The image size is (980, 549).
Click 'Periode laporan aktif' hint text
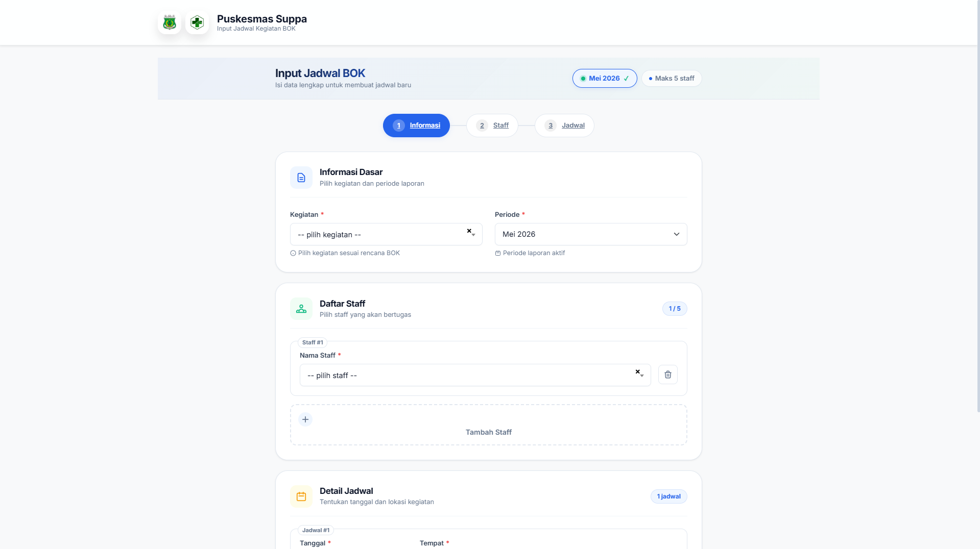point(534,253)
